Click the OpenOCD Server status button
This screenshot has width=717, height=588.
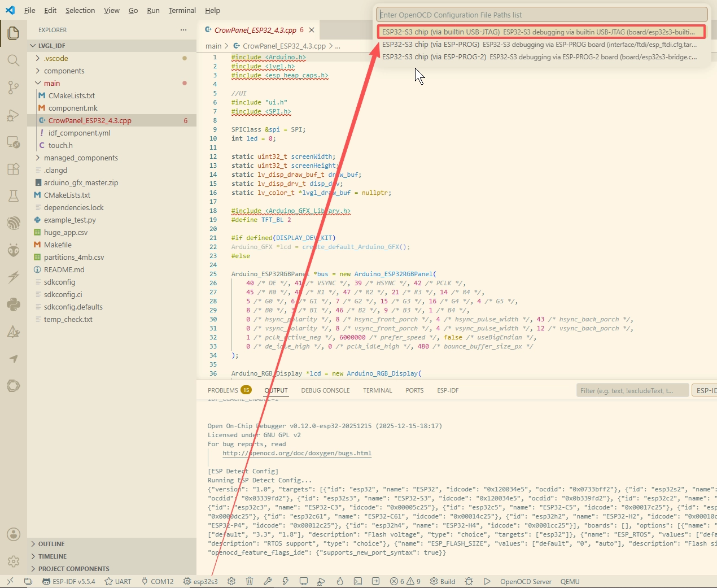[526, 581]
